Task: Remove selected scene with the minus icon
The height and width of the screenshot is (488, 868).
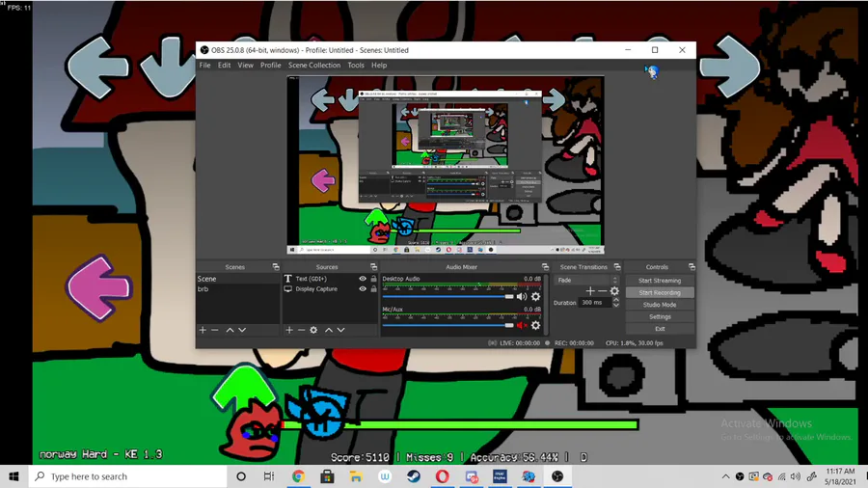Action: [x=215, y=330]
